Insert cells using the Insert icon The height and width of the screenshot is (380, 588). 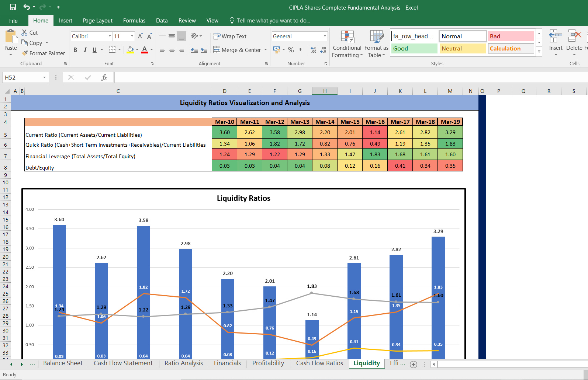point(556,36)
